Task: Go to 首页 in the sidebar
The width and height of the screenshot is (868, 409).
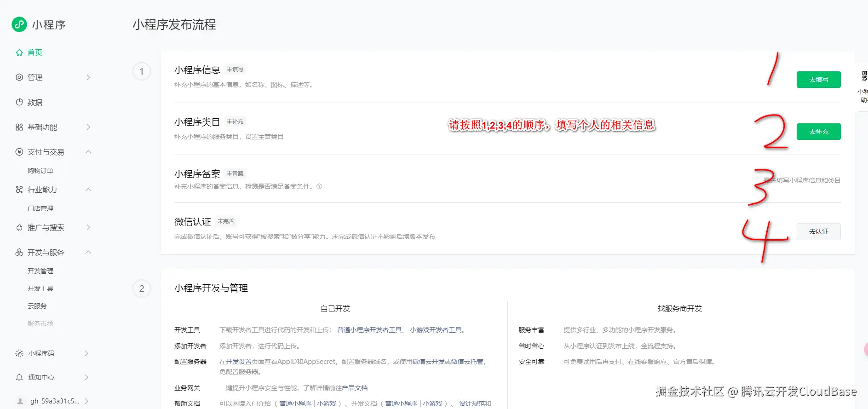Action: pos(35,52)
